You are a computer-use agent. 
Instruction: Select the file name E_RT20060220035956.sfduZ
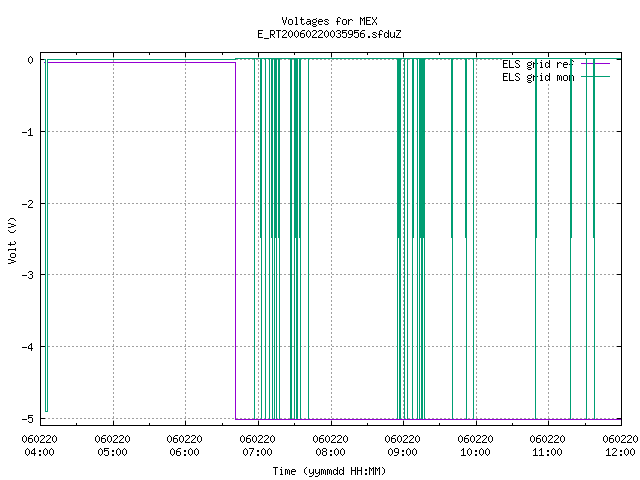[329, 34]
